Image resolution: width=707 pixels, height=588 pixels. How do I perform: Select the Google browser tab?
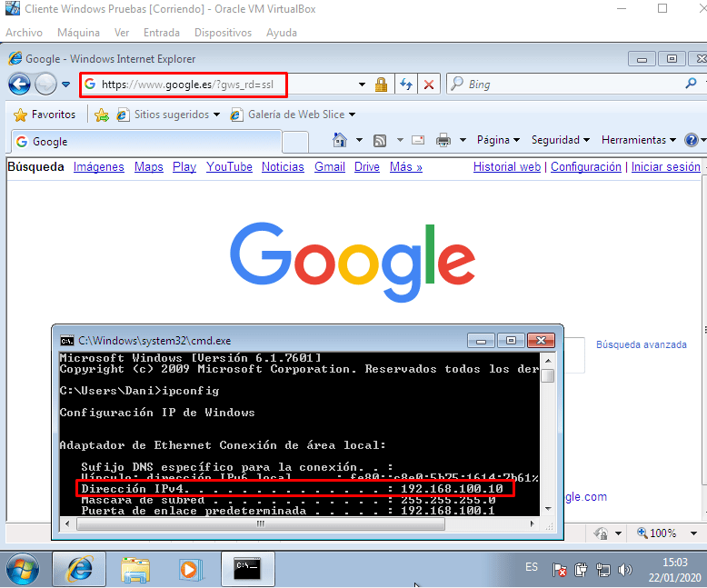coord(145,142)
